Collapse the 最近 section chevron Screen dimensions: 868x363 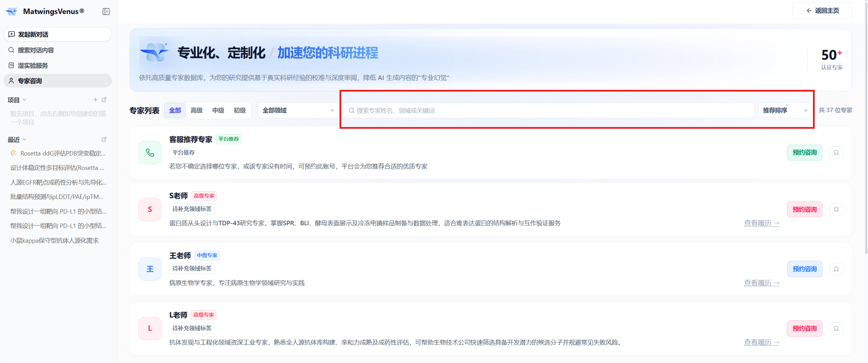coord(25,139)
